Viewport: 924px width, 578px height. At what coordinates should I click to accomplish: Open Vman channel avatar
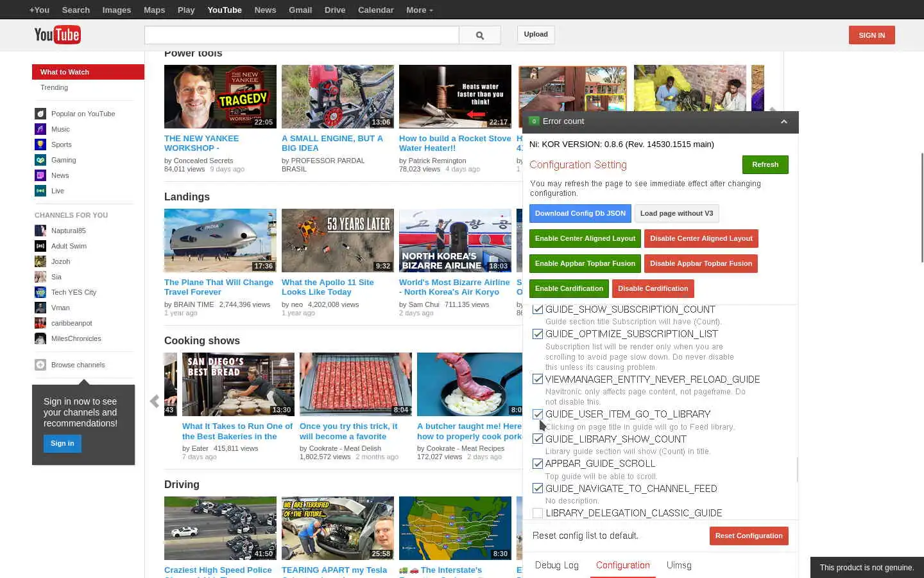(40, 308)
